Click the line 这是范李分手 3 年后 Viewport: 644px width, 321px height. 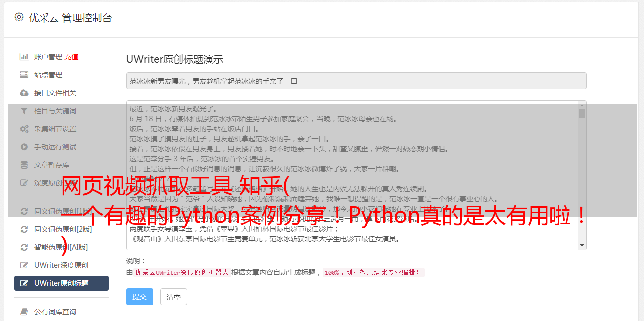pyautogui.click(x=202, y=159)
